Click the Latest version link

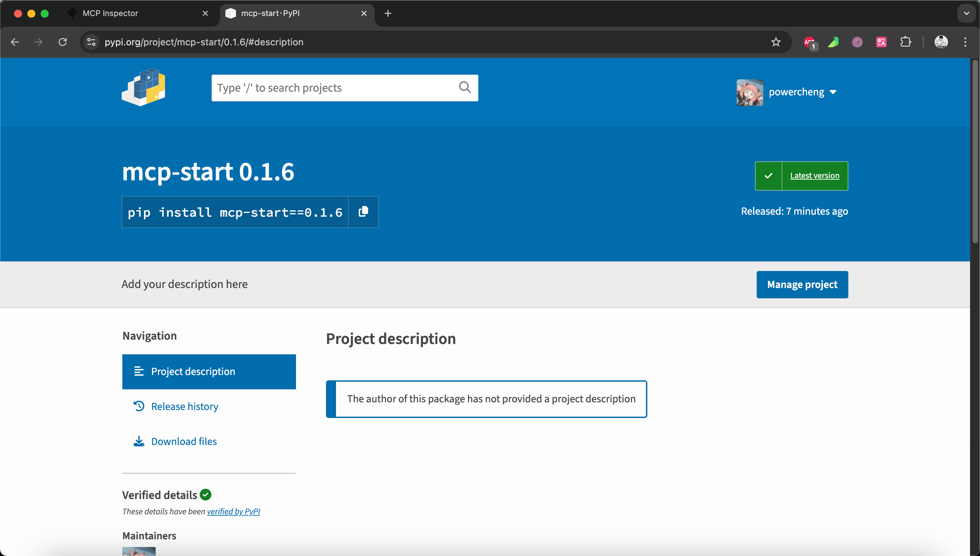coord(814,176)
